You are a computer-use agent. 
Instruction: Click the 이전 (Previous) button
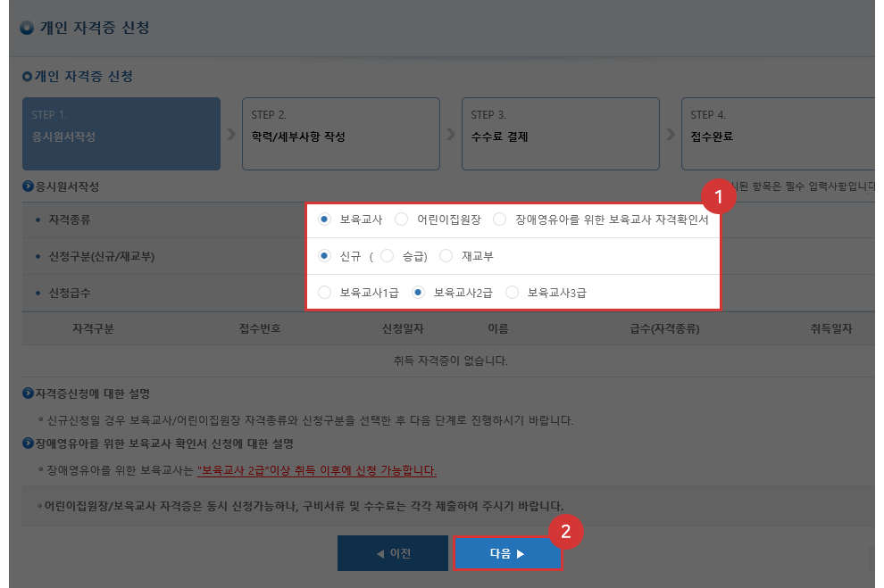coord(393,553)
